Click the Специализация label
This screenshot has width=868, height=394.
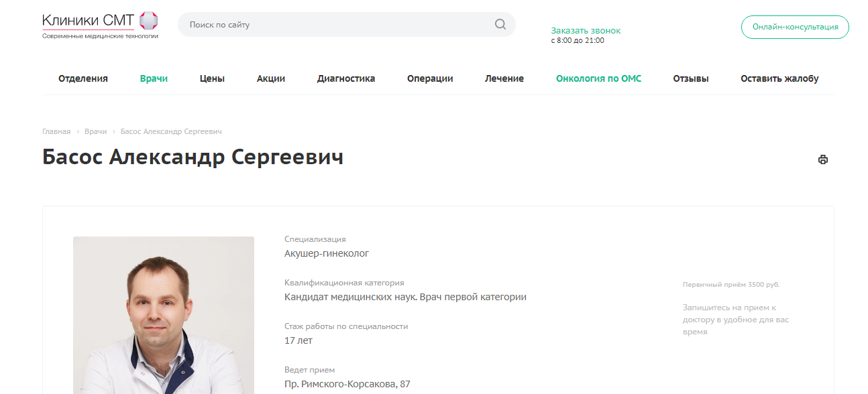[x=315, y=239]
